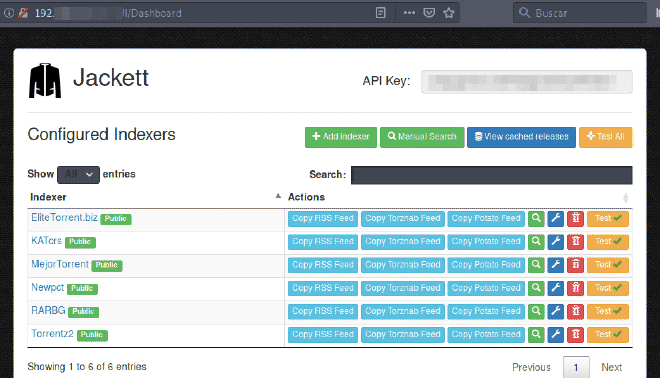Search the KATcrs indexer with magnifier icon
Viewport: 660px width, 378px height.
click(536, 242)
